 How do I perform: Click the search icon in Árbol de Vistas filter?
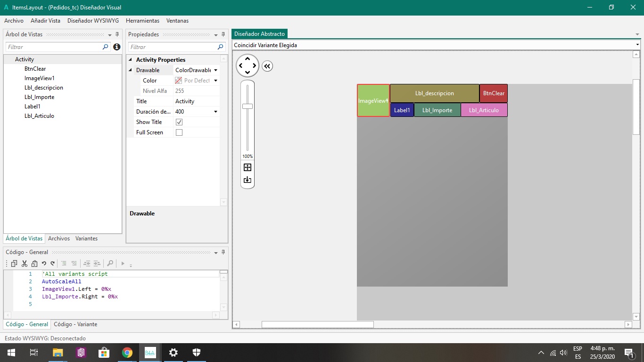point(106,47)
